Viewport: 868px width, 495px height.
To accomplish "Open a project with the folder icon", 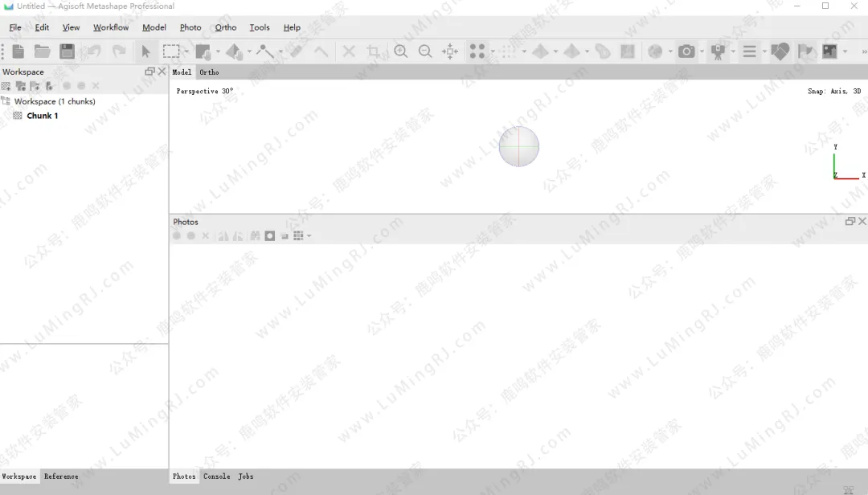I will [x=42, y=51].
